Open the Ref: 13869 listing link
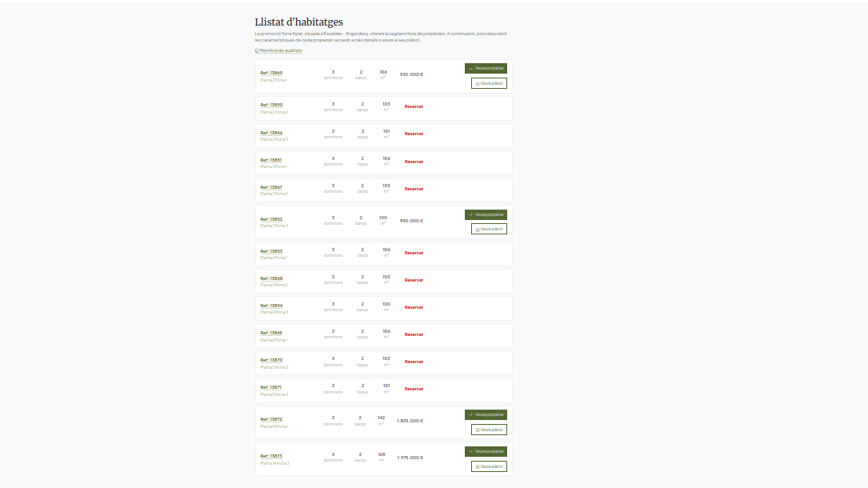 pos(271,333)
